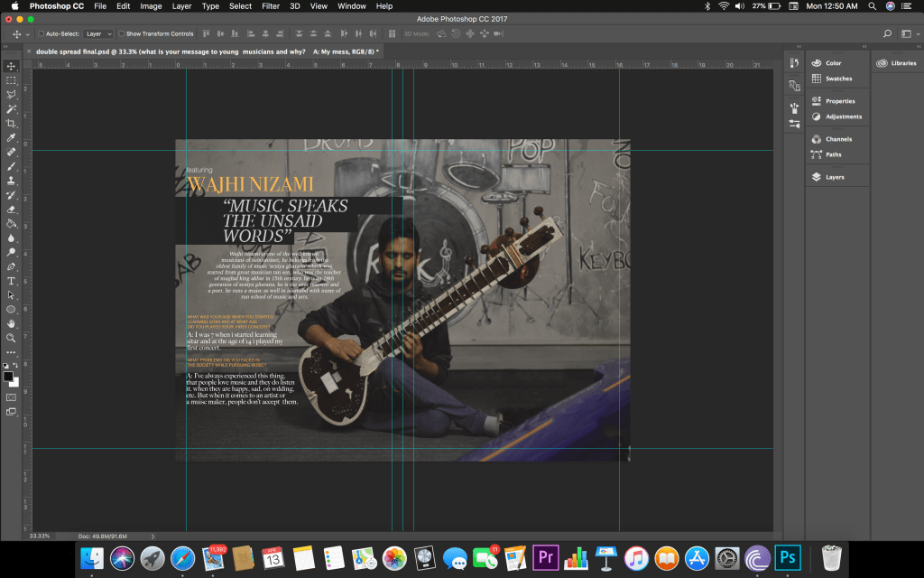Toggle Show Transform Controls checkbox
This screenshot has height=578, width=924.
click(x=123, y=33)
